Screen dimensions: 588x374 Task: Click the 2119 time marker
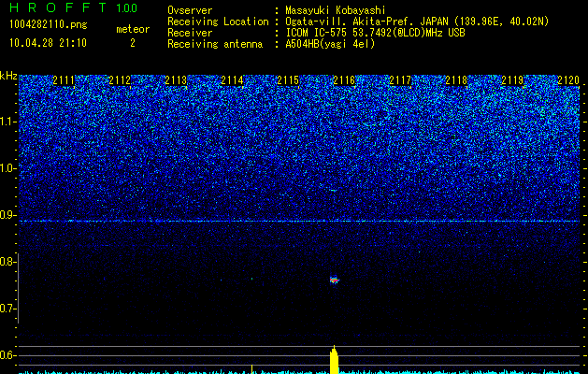(512, 80)
